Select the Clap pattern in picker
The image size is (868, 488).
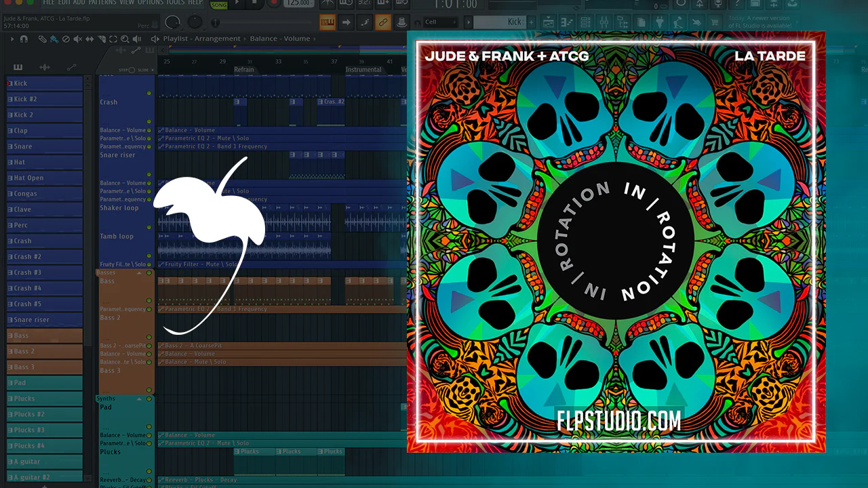point(44,130)
